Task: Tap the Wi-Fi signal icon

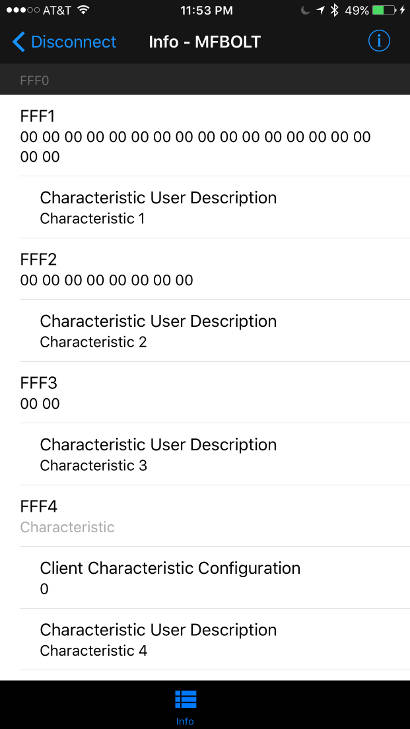Action: point(84,10)
